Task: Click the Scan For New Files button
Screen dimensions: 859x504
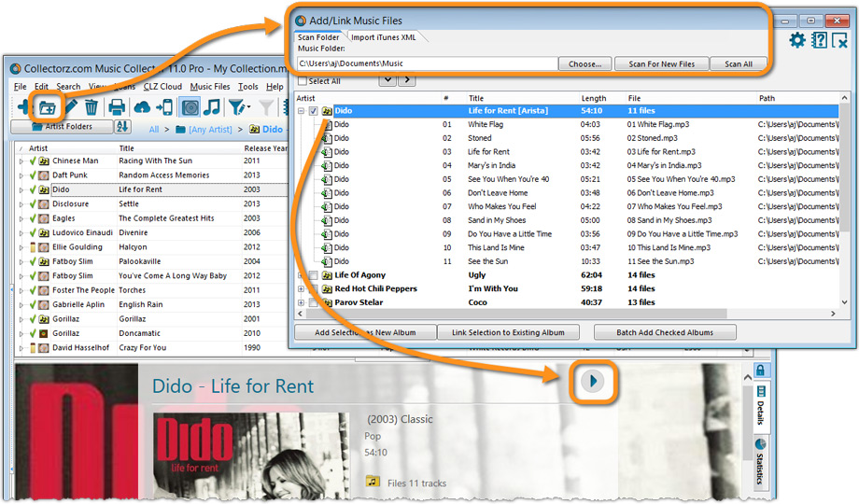Action: pyautogui.click(x=661, y=64)
